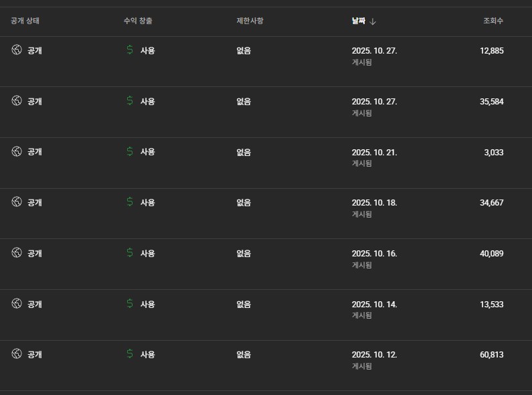Image resolution: width=532 pixels, height=395 pixels.
Task: Click globe icon in 60,813 views row
Action: point(17,354)
